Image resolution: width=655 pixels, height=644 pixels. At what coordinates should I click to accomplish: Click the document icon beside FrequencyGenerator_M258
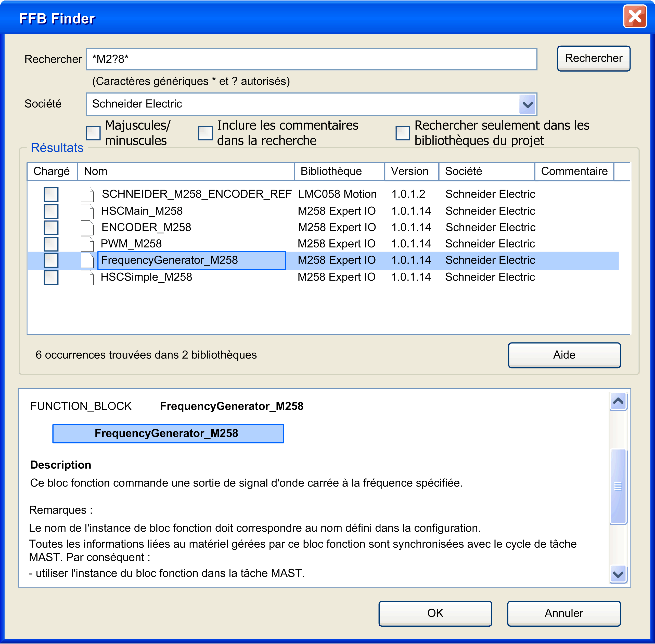pos(87,260)
